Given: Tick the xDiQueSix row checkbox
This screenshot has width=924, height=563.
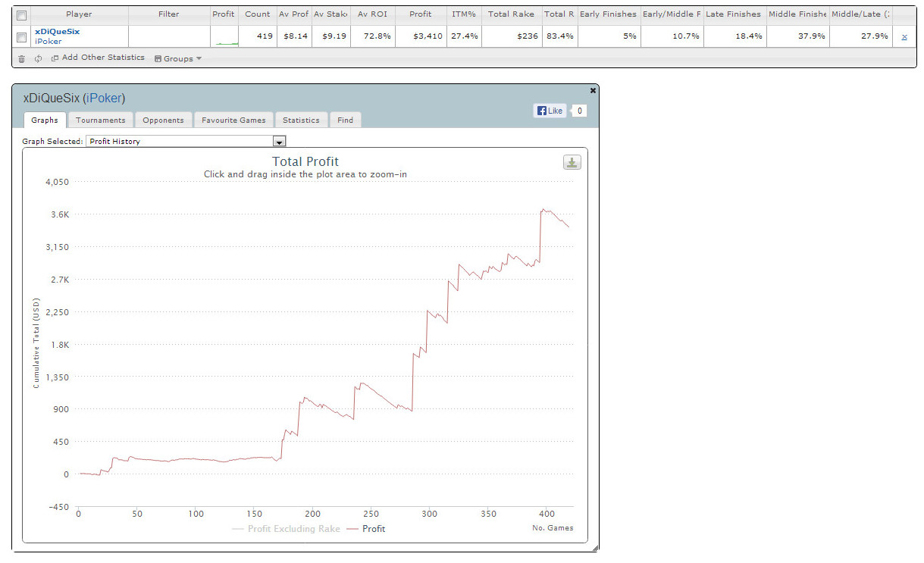Looking at the screenshot, I should click(x=22, y=36).
